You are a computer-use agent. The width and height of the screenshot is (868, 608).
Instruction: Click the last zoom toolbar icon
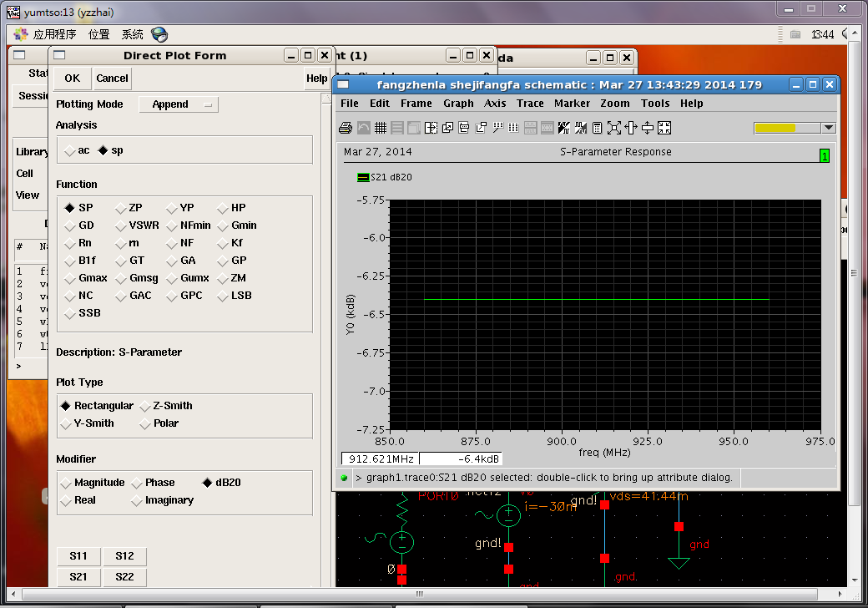tap(664, 128)
